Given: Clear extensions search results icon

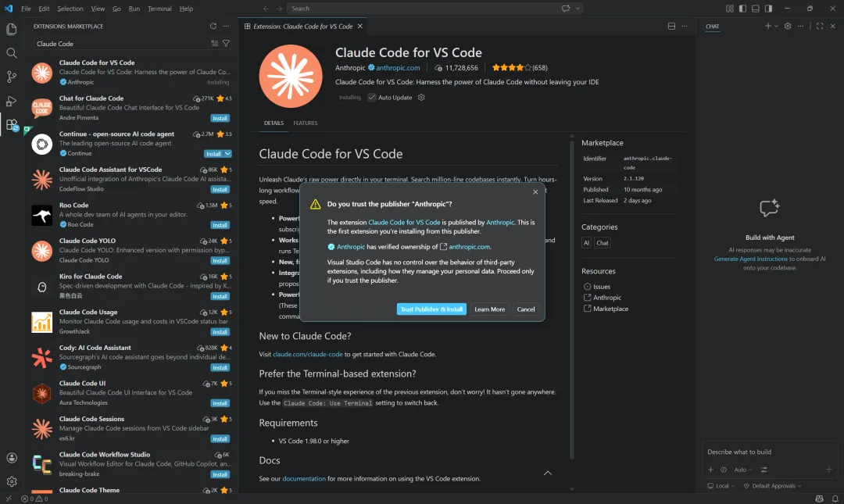Looking at the screenshot, I should click(x=214, y=43).
